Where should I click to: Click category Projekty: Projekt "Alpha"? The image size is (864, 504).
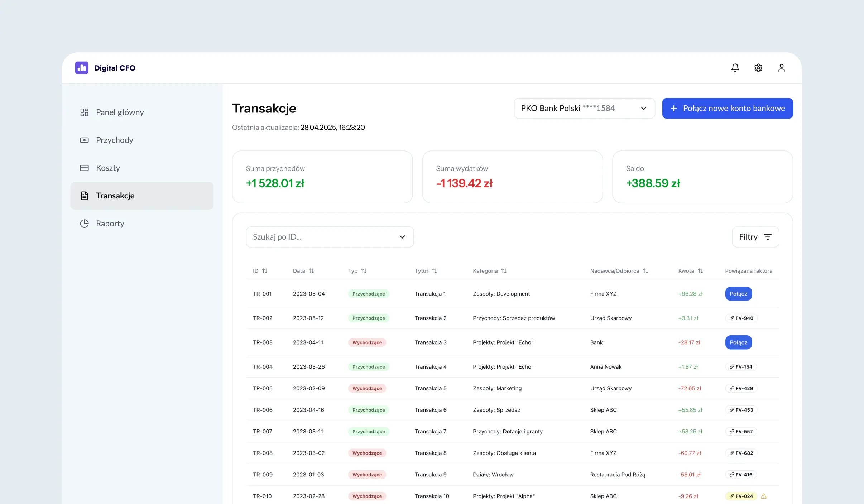click(x=504, y=496)
